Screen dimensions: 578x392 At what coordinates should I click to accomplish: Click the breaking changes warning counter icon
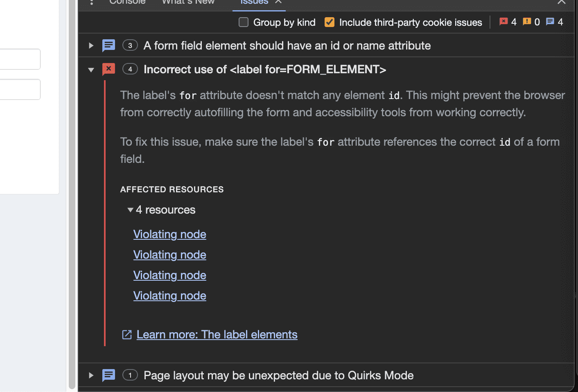527,22
